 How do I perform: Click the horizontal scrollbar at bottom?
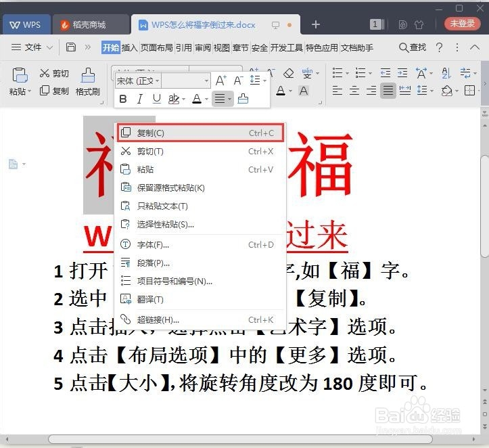pos(240,439)
